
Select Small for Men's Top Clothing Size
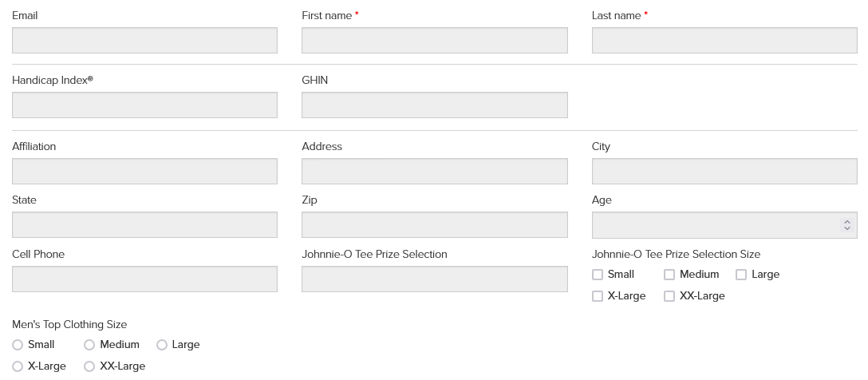click(x=18, y=345)
